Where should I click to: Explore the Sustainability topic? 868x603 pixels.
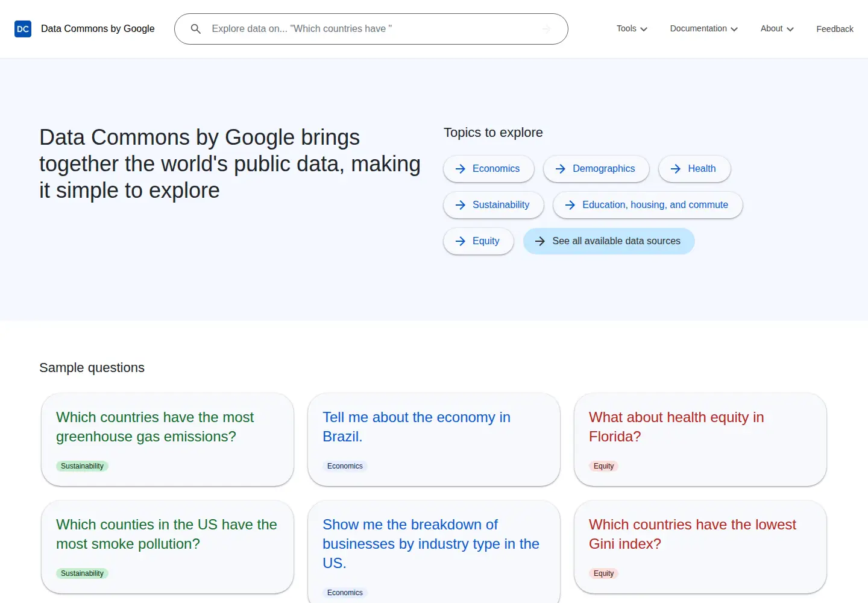pyautogui.click(x=494, y=205)
